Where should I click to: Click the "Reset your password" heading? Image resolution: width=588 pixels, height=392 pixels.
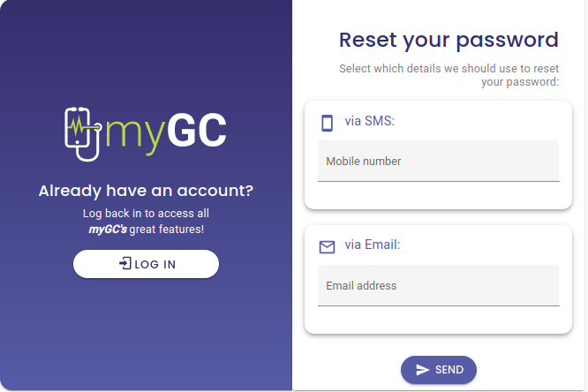pos(449,40)
